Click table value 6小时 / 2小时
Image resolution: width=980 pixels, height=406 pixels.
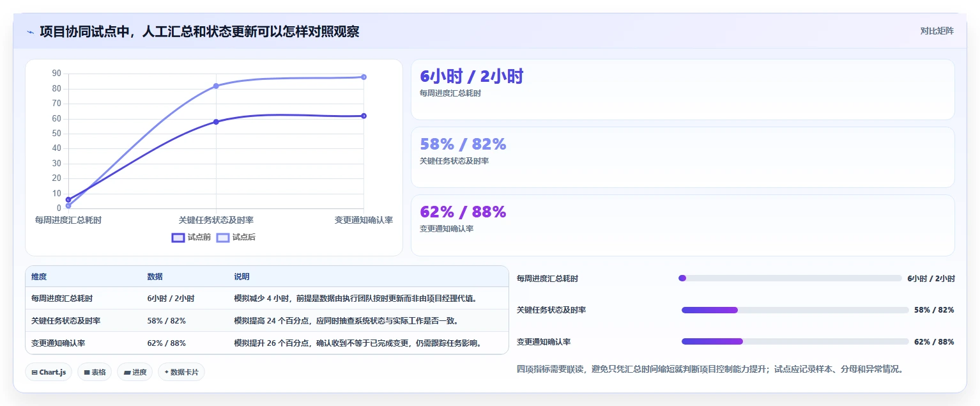click(171, 299)
